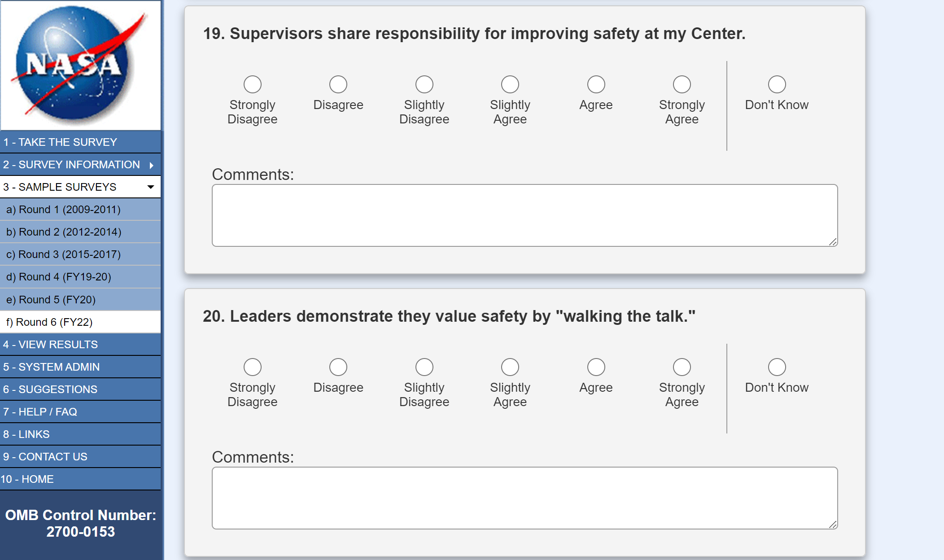The image size is (944, 560).
Task: Open the Contact Us menu item
Action: point(45,457)
